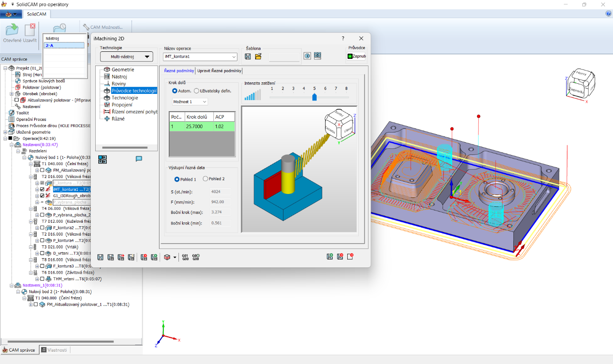613x364 pixels.
Task: Click the G01 G00 icon in footer
Action: 185,257
